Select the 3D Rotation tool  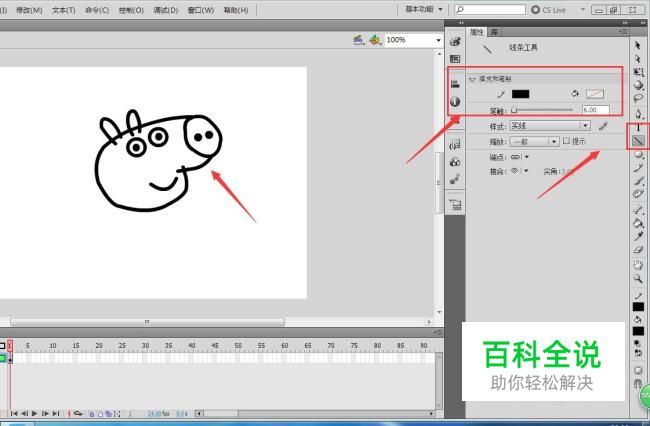[x=638, y=85]
